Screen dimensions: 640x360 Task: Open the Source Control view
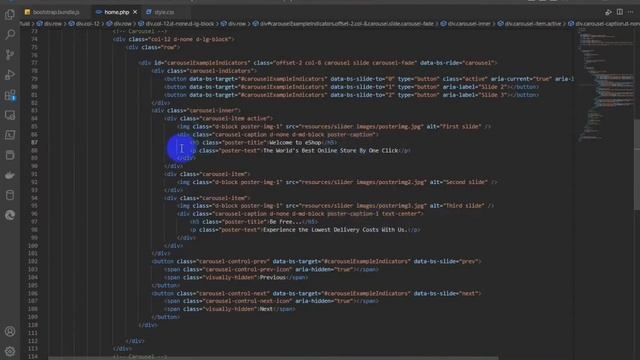pyautogui.click(x=10, y=55)
